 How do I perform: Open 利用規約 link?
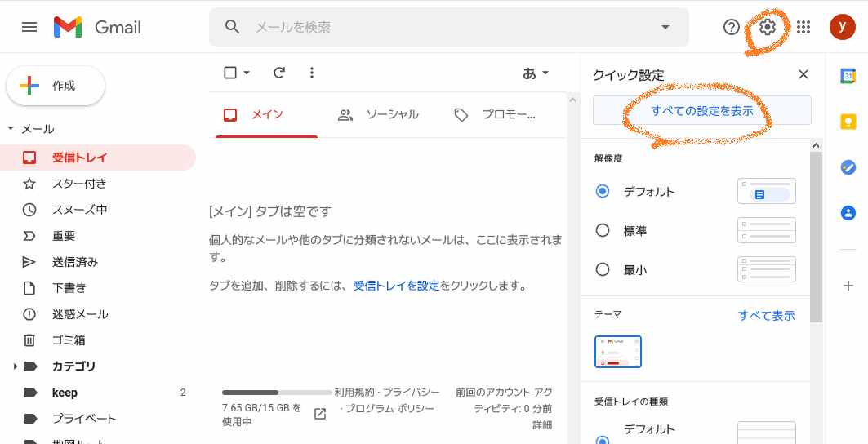(x=354, y=393)
